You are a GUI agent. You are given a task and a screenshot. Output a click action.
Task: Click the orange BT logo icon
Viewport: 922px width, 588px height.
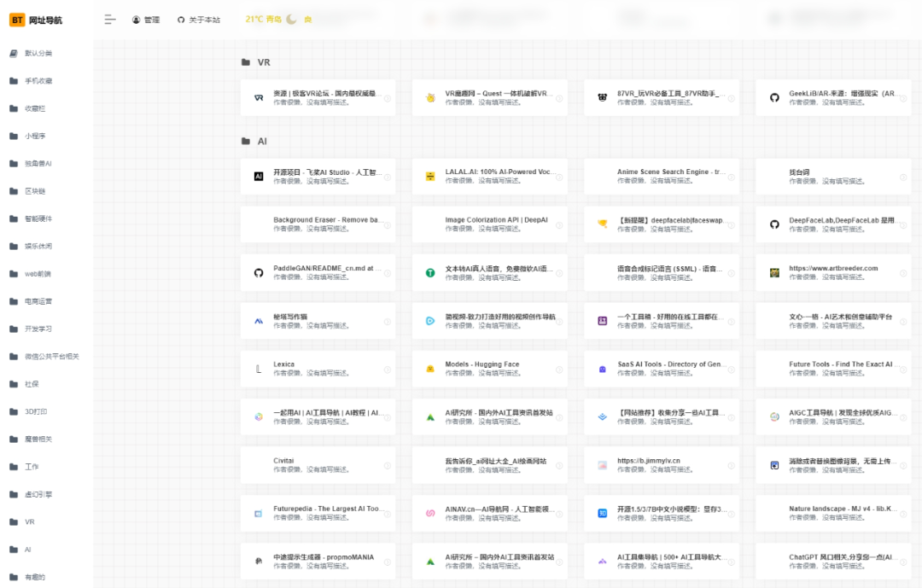pyautogui.click(x=17, y=20)
